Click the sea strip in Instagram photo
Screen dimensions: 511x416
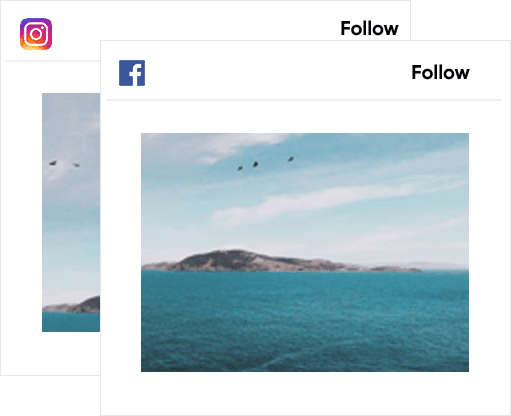[x=71, y=322]
